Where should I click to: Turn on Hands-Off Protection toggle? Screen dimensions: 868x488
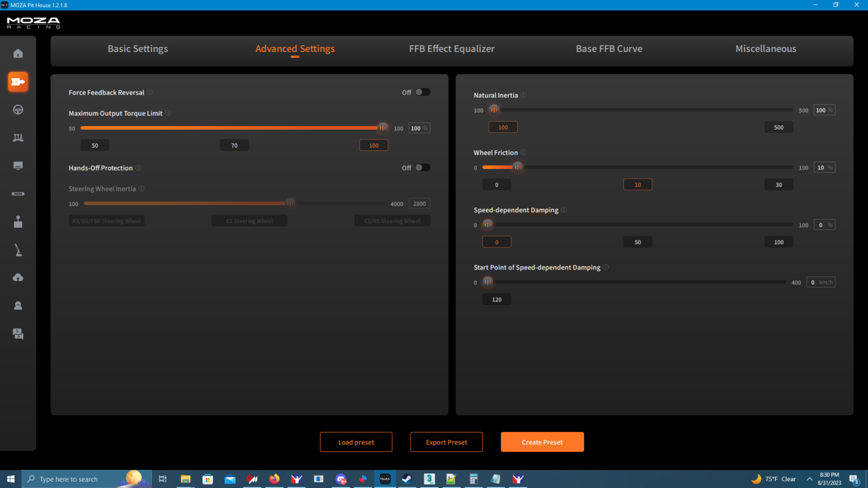[x=423, y=168]
